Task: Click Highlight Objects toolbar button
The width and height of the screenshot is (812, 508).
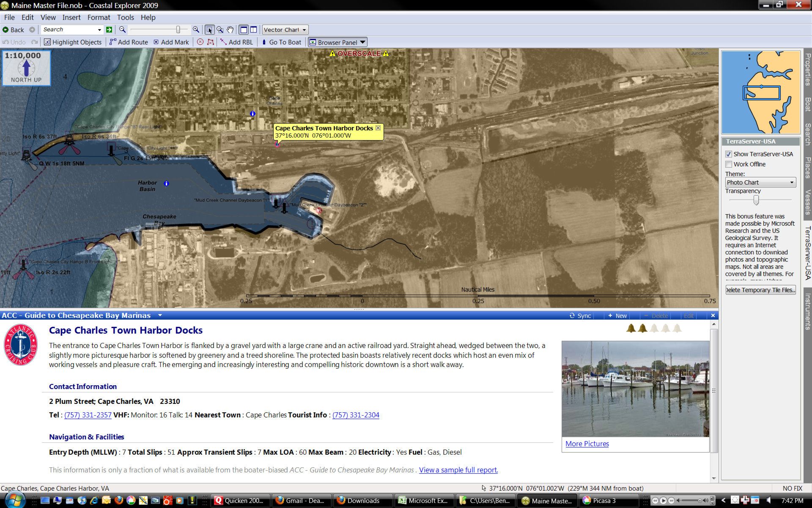Action: (x=73, y=42)
